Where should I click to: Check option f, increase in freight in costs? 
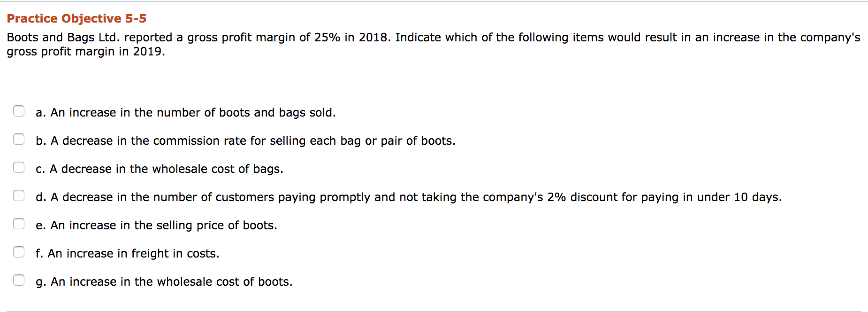click(19, 252)
